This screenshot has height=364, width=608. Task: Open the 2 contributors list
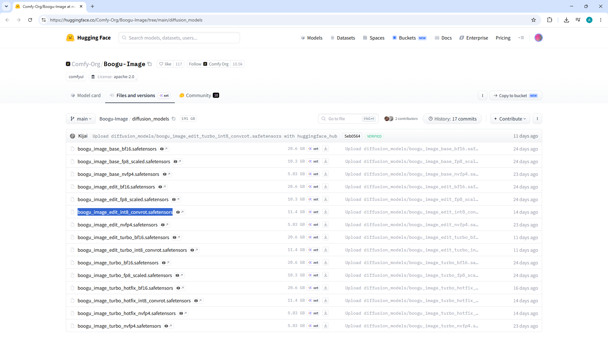click(x=401, y=119)
